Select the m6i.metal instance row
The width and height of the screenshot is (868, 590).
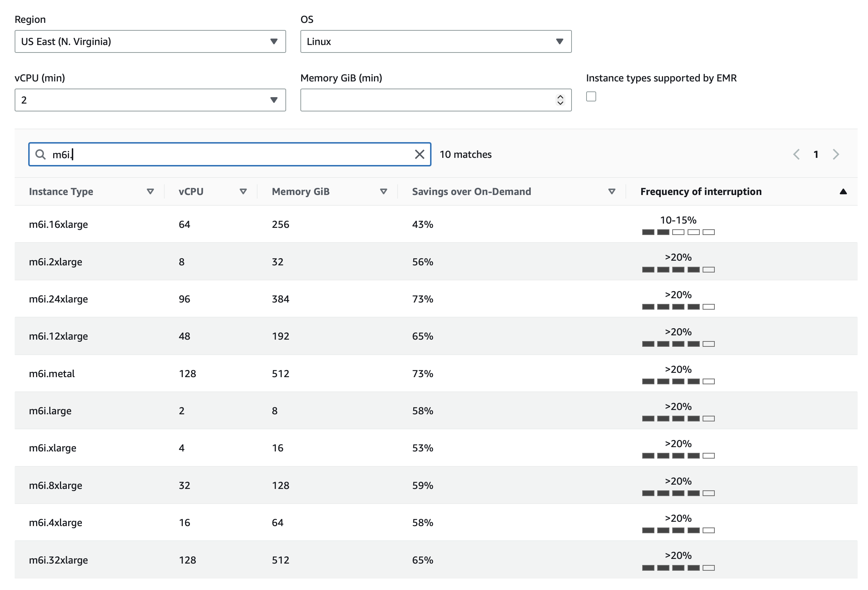pyautogui.click(x=52, y=374)
